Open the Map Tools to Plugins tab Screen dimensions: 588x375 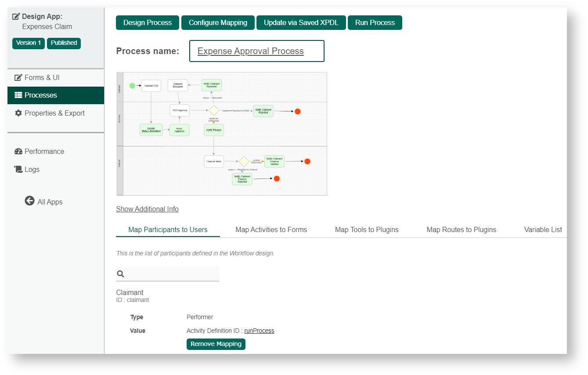tap(367, 229)
